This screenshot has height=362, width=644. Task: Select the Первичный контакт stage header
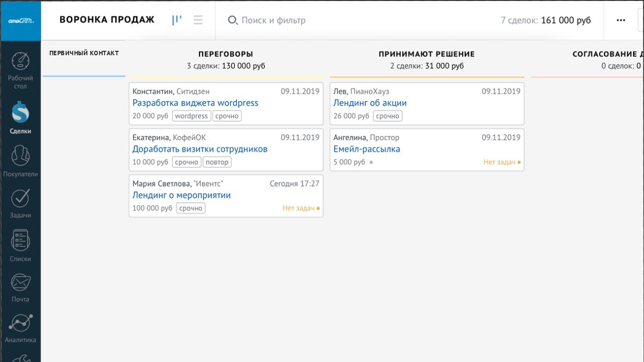[84, 53]
